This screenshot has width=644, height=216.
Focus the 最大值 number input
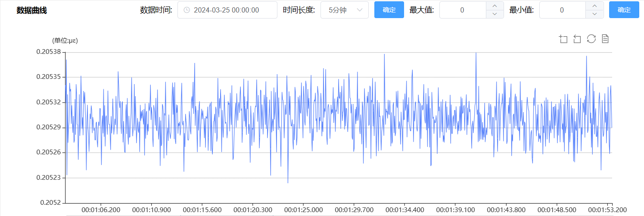pyautogui.click(x=462, y=10)
